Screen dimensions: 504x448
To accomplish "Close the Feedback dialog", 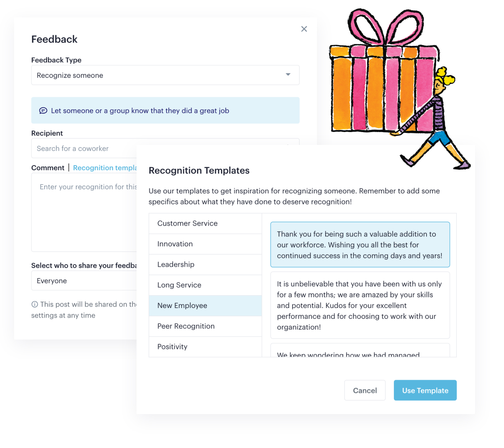I will click(x=304, y=29).
